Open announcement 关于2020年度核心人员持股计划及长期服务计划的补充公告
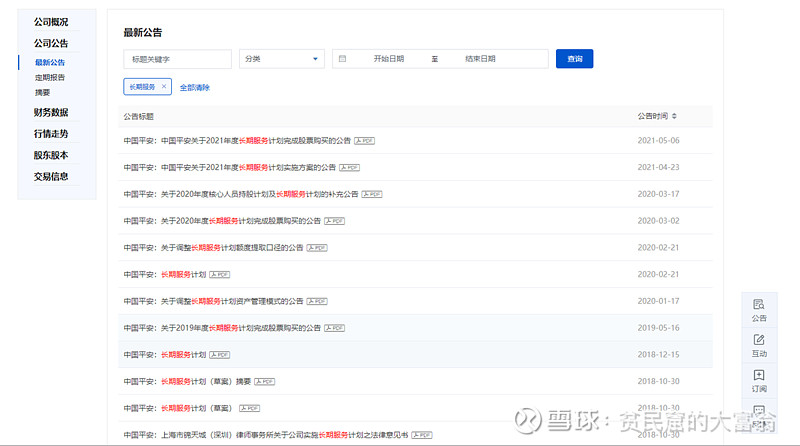 (241, 194)
